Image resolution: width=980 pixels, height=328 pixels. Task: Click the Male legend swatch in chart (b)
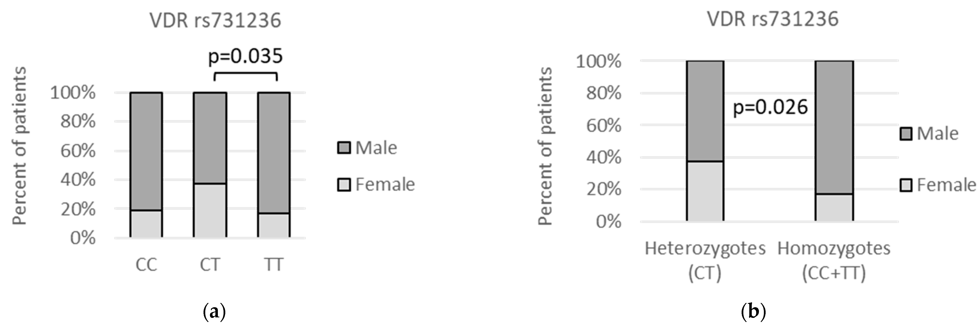[906, 134]
